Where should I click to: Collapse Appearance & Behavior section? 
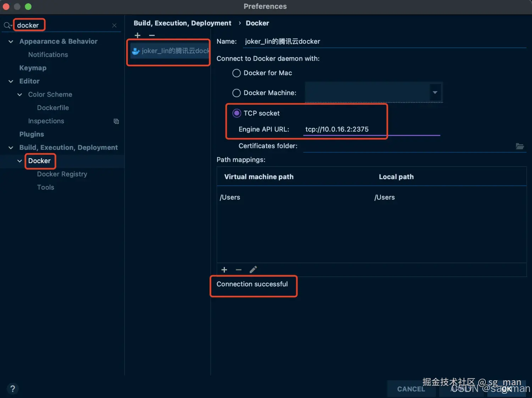[x=11, y=42]
